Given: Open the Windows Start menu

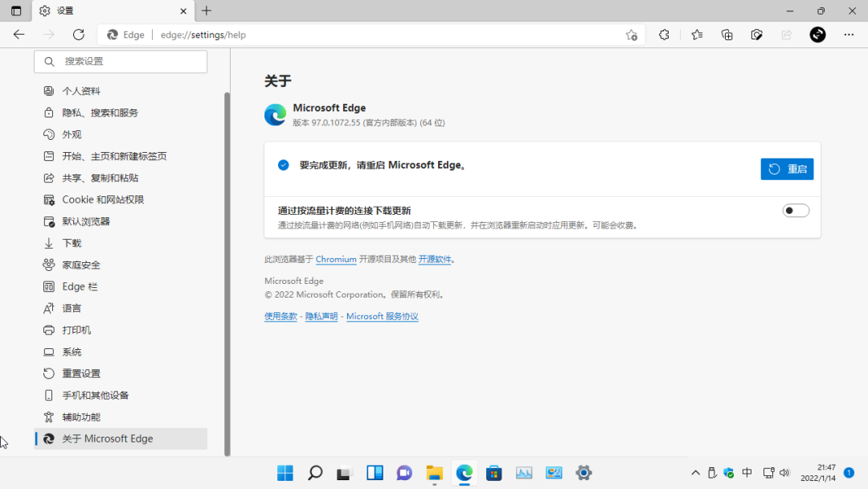Looking at the screenshot, I should pyautogui.click(x=285, y=473).
